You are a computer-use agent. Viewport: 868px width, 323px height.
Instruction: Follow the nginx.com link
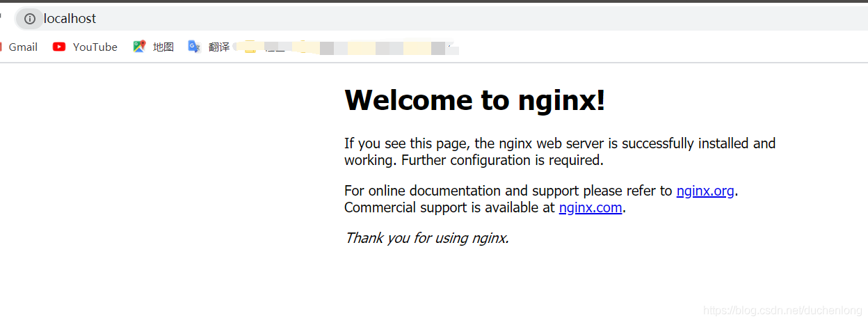[x=590, y=207]
